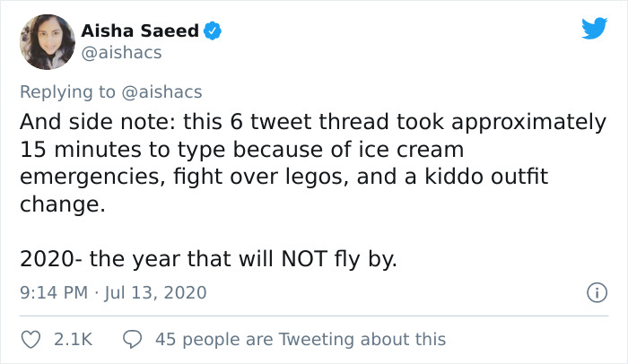Click the @aishacs handle under the name

click(122, 53)
